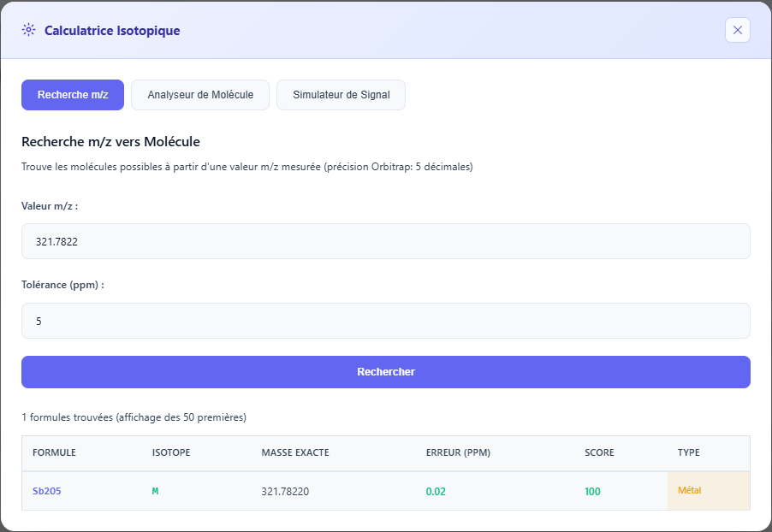Close the Calculatrice Isotopique dialog
This screenshot has height=532, width=772.
(737, 30)
